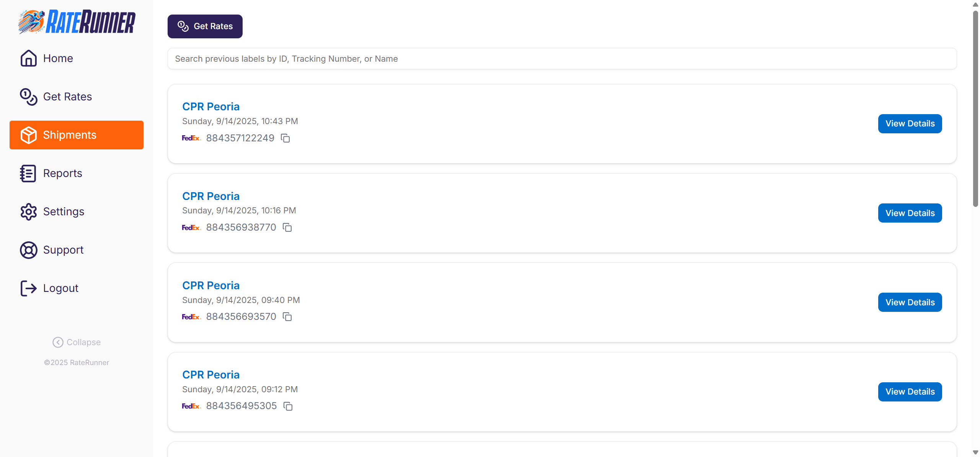Open Get Rates in the sidebar
The image size is (980, 457).
(67, 97)
